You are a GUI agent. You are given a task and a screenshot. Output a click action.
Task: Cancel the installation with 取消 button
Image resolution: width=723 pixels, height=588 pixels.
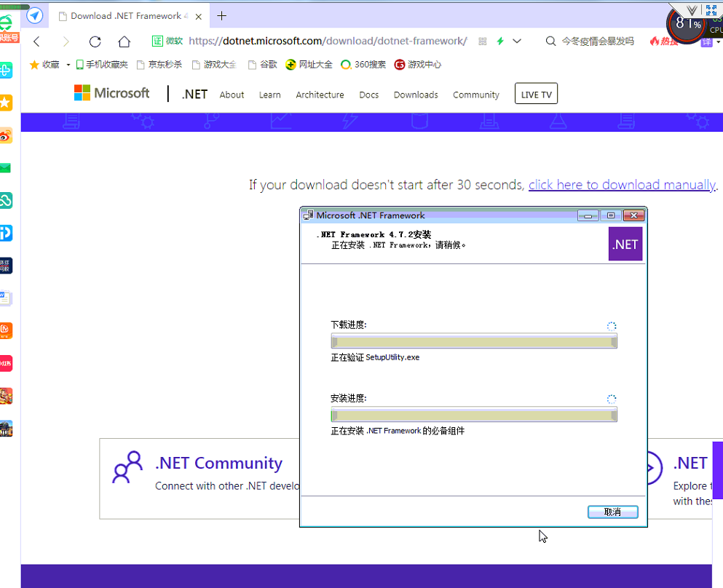[613, 512]
